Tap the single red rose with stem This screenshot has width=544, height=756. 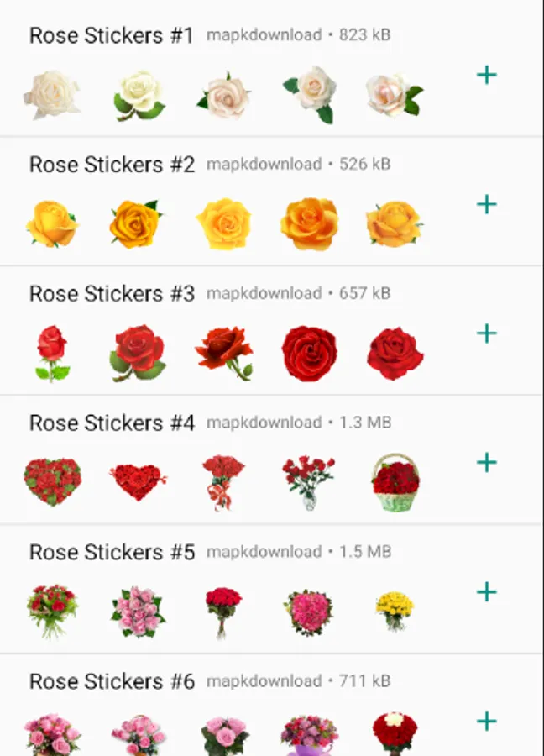coord(52,354)
